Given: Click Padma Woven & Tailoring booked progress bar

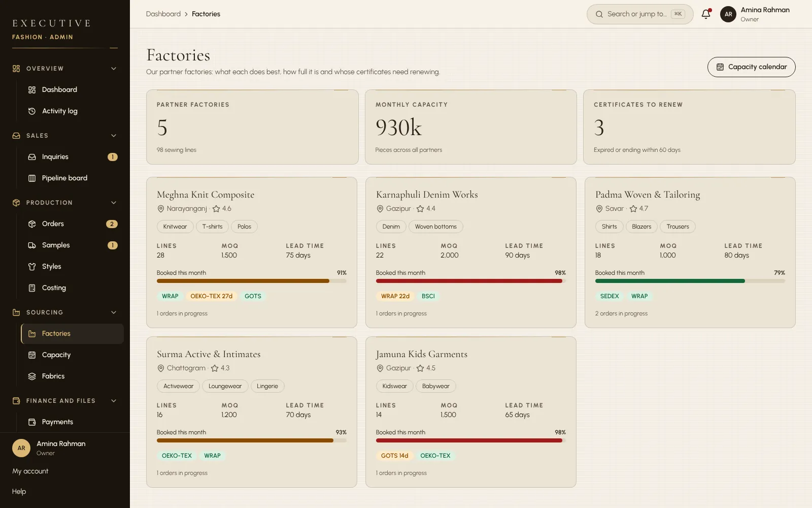Looking at the screenshot, I should [x=690, y=281].
